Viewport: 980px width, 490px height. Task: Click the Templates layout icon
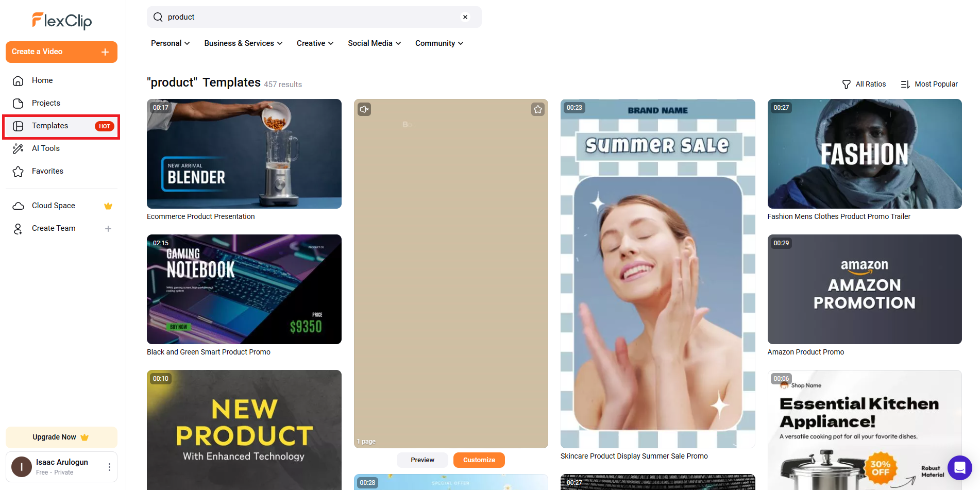click(x=18, y=126)
